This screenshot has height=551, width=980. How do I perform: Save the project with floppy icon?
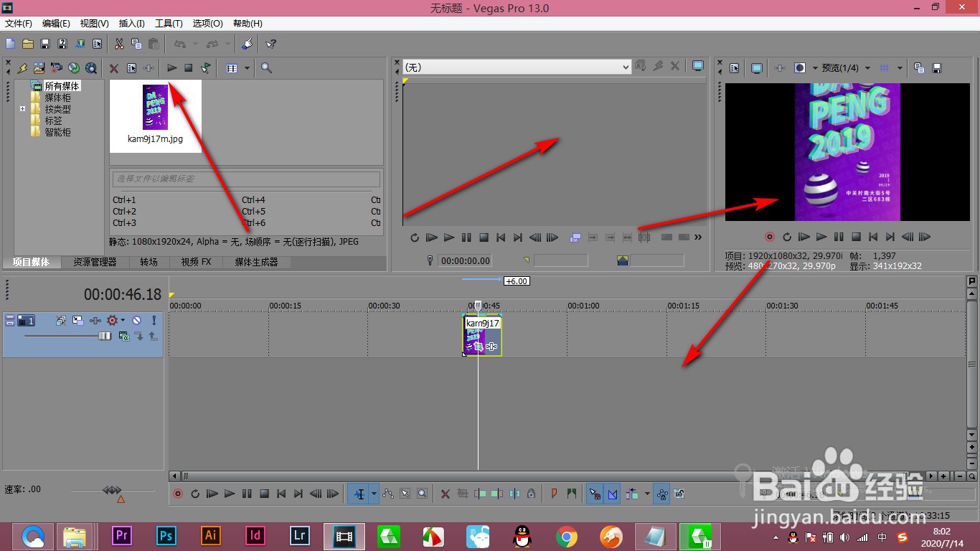[44, 44]
